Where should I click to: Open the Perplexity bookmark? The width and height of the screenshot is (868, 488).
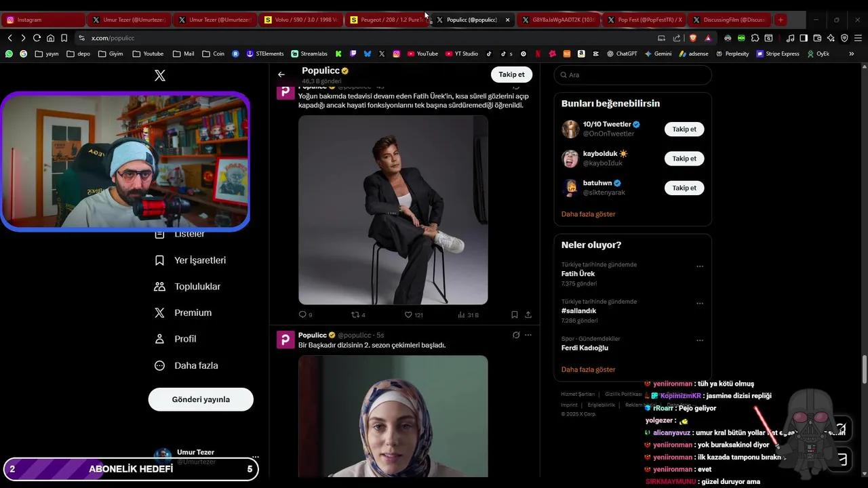point(732,54)
